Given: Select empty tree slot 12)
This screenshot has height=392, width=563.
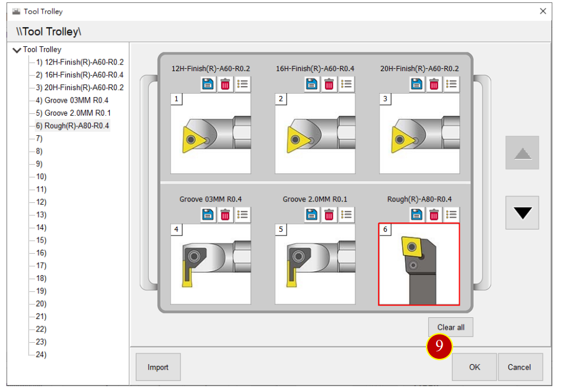Looking at the screenshot, I should pyautogui.click(x=42, y=202).
